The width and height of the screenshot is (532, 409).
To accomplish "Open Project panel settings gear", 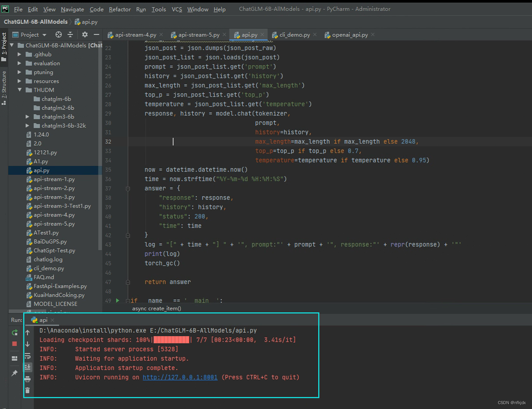I will tap(85, 34).
